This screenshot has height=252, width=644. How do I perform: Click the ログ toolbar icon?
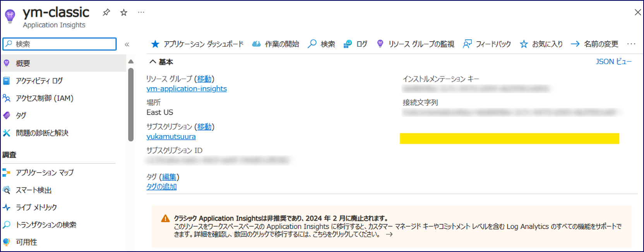pyautogui.click(x=348, y=44)
